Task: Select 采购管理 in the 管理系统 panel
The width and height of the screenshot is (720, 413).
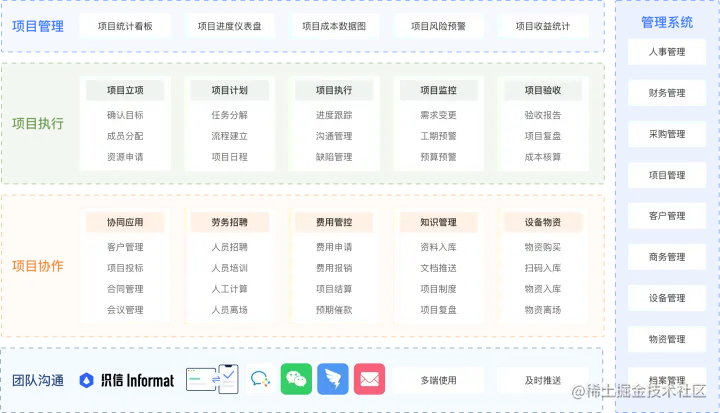Action: point(667,134)
